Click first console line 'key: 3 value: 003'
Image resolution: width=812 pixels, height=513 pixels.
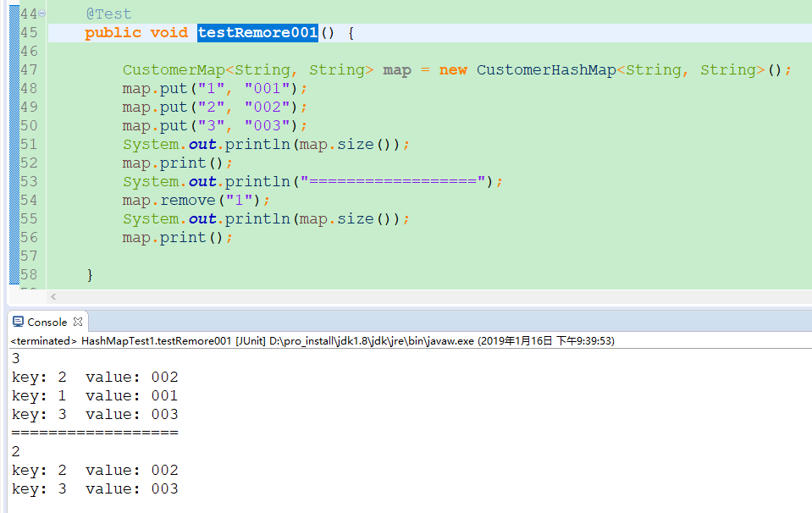tap(95, 415)
